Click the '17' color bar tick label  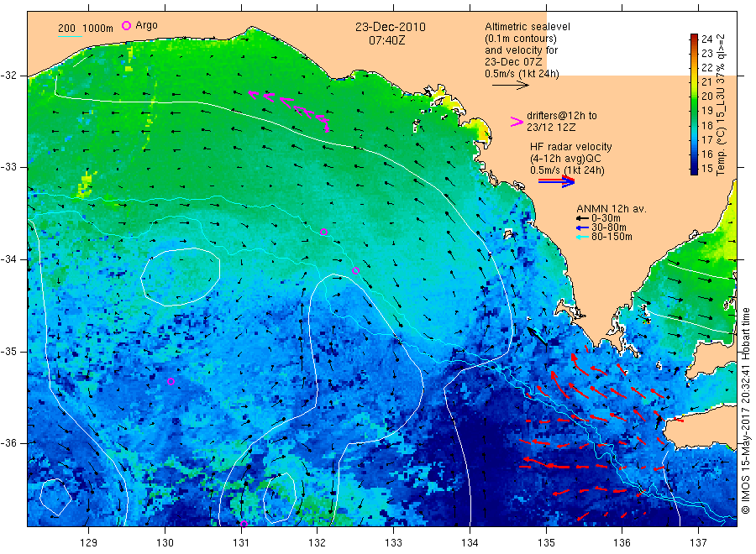tap(706, 139)
